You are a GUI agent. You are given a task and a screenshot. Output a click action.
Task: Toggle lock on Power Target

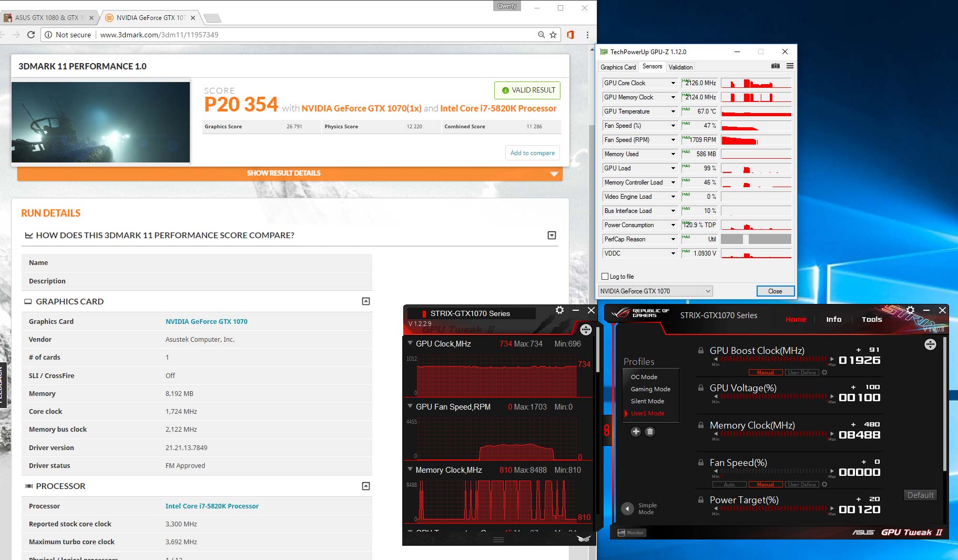pos(701,500)
